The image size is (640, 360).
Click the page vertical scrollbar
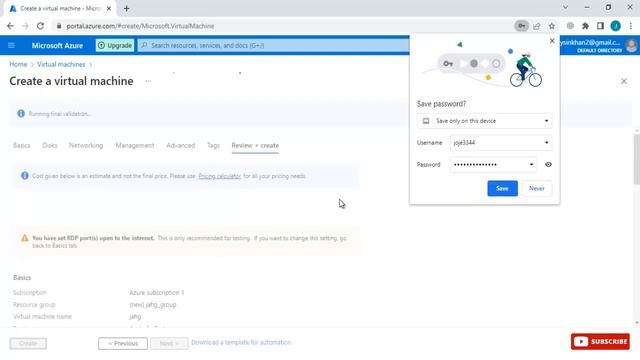637,159
